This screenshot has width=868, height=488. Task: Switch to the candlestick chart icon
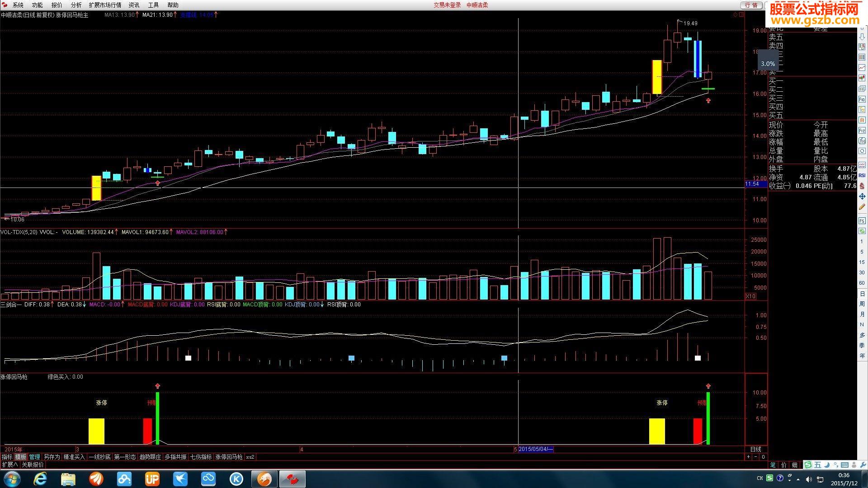(x=862, y=78)
